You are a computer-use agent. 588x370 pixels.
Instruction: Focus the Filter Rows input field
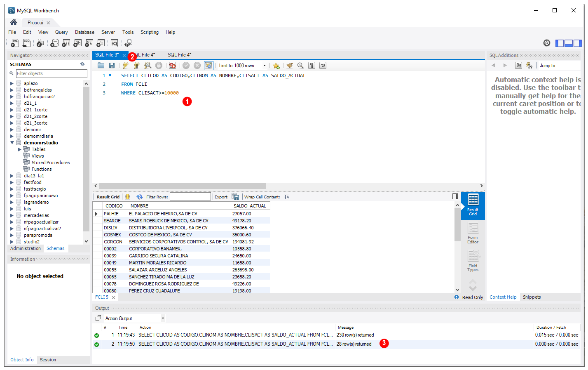(190, 197)
